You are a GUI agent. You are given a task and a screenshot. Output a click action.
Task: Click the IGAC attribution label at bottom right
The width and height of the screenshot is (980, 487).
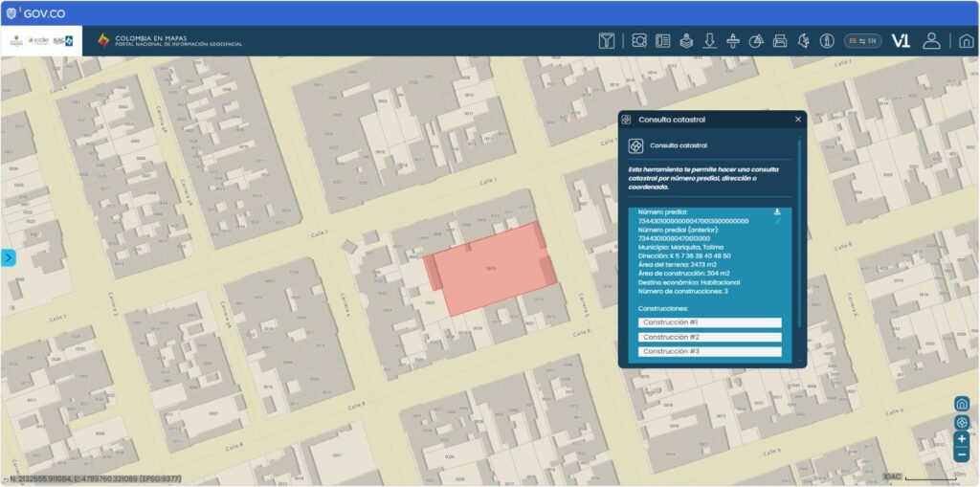(892, 476)
